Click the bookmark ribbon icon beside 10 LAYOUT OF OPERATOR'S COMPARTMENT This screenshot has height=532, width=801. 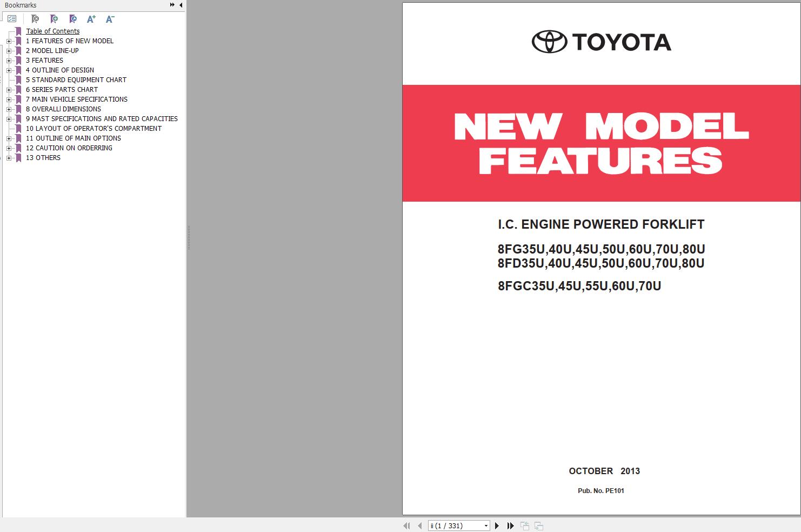[x=18, y=129]
